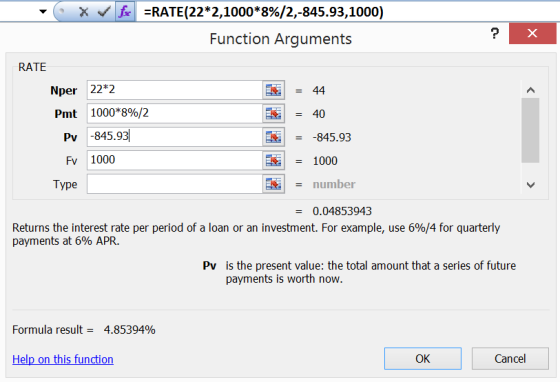Viewport: 560px width, 382px height.
Task: Click into the Pv input field
Action: point(175,137)
